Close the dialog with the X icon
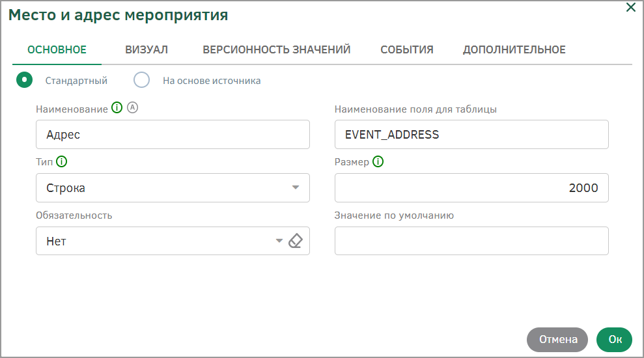 pos(631,7)
